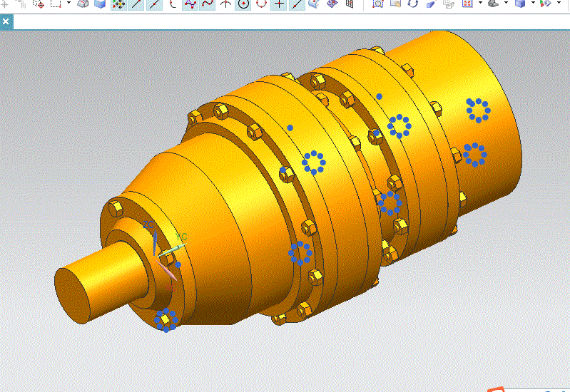Click the YC axis label

click(181, 237)
